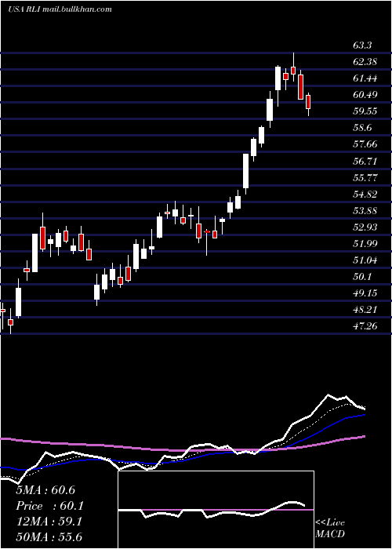Screen dimensions: 392x549
Task: Click the '<<Live MACD' label
Action: pos(330,529)
